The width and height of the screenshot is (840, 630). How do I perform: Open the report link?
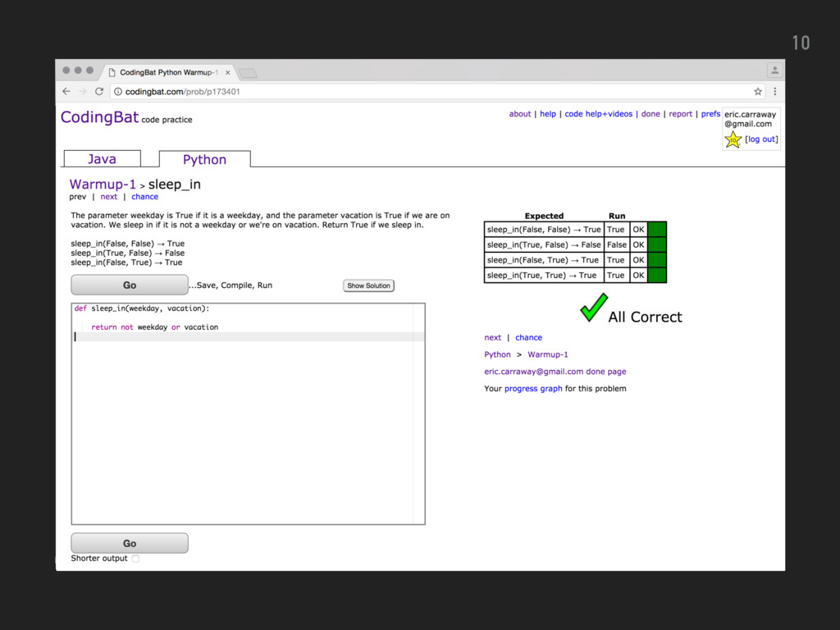[680, 113]
